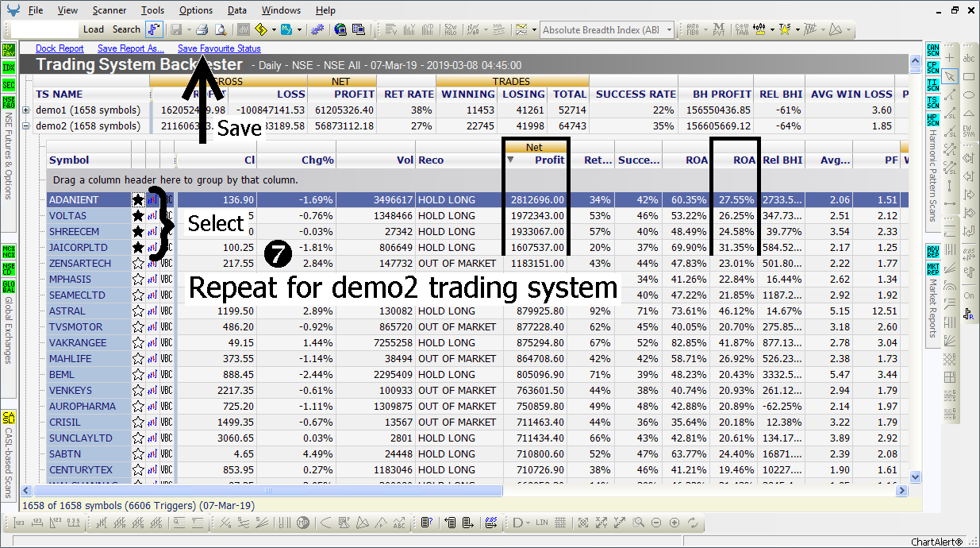This screenshot has height=548, width=980.
Task: Select the ellipse drawing tool
Action: [969, 95]
